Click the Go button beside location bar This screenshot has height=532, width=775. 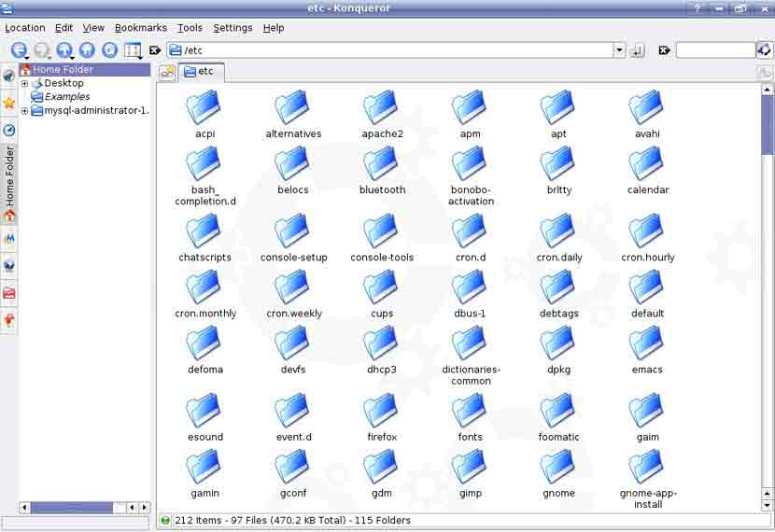click(x=638, y=50)
